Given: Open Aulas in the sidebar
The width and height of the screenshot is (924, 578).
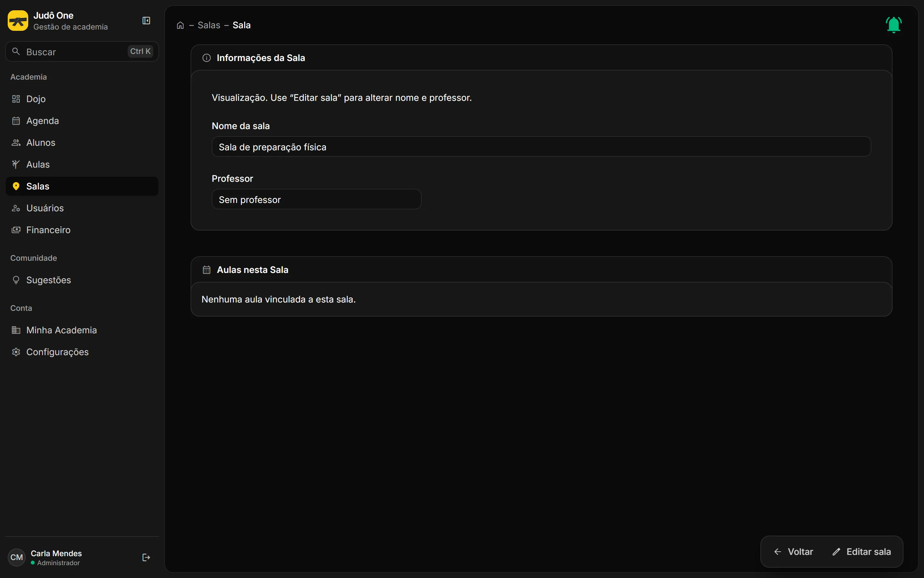Looking at the screenshot, I should coord(82,164).
